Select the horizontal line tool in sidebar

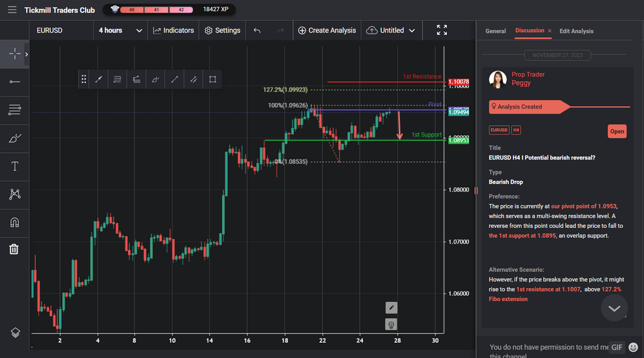pos(14,82)
